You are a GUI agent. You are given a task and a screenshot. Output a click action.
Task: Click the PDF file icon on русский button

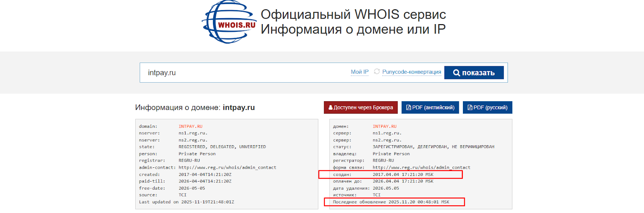tap(470, 107)
